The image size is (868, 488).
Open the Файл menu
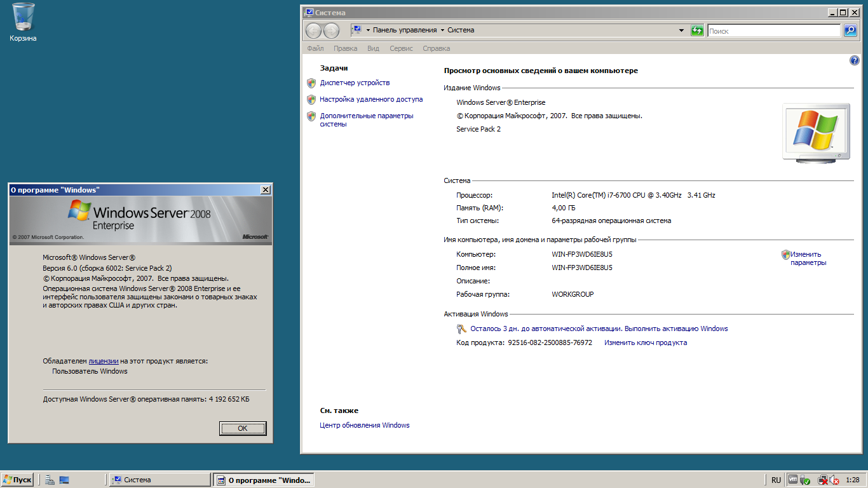(315, 48)
